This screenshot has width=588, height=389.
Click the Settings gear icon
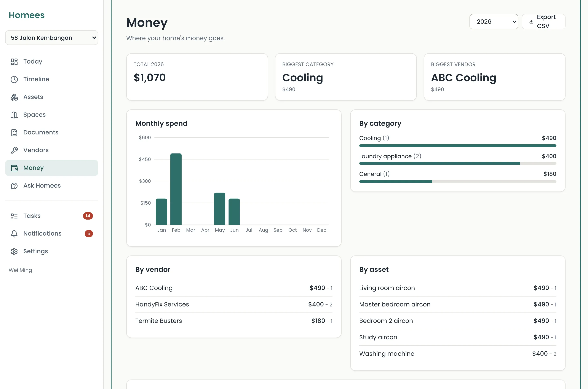[14, 251]
